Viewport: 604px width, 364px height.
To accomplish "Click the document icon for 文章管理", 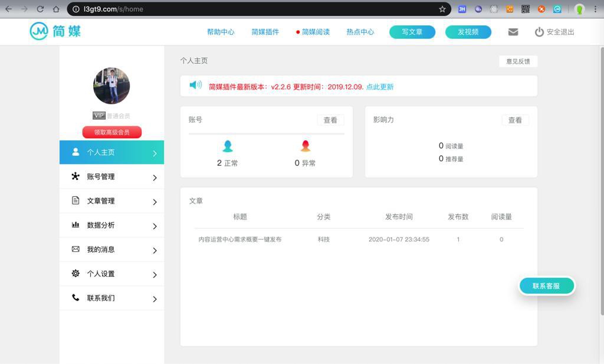I will [x=75, y=201].
